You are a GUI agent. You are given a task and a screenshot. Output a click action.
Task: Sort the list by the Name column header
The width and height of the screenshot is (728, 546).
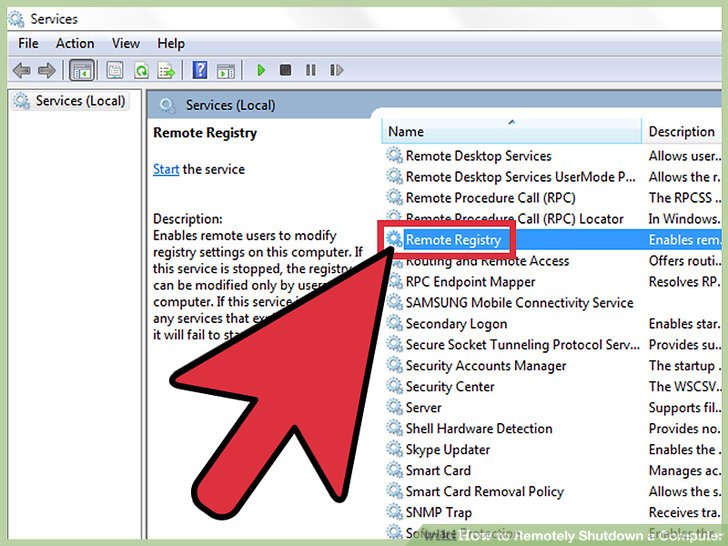coord(511,131)
